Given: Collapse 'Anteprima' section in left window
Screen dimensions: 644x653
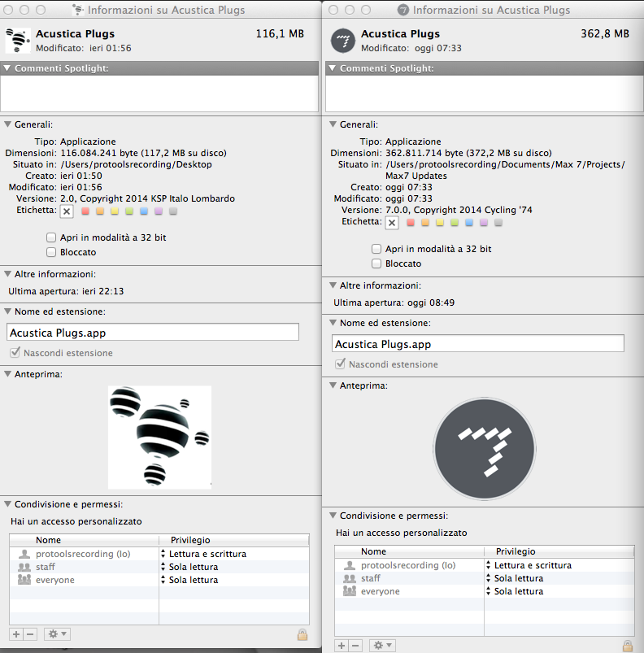Looking at the screenshot, I should coord(7,373).
